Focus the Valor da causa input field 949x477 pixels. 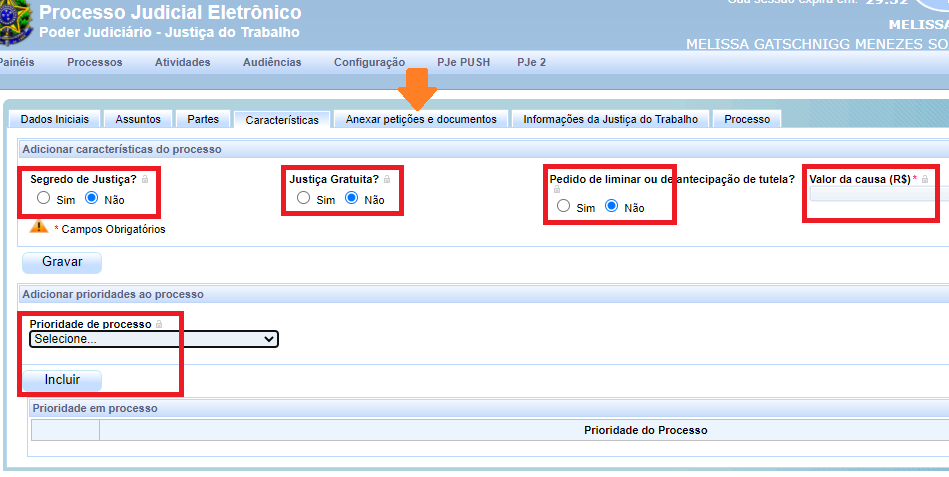[876, 195]
